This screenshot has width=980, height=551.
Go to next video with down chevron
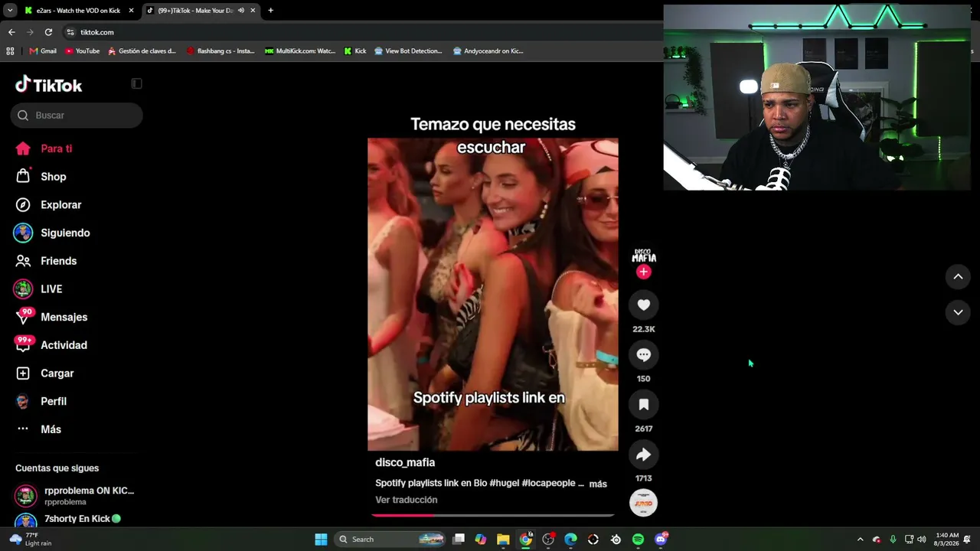[958, 312]
